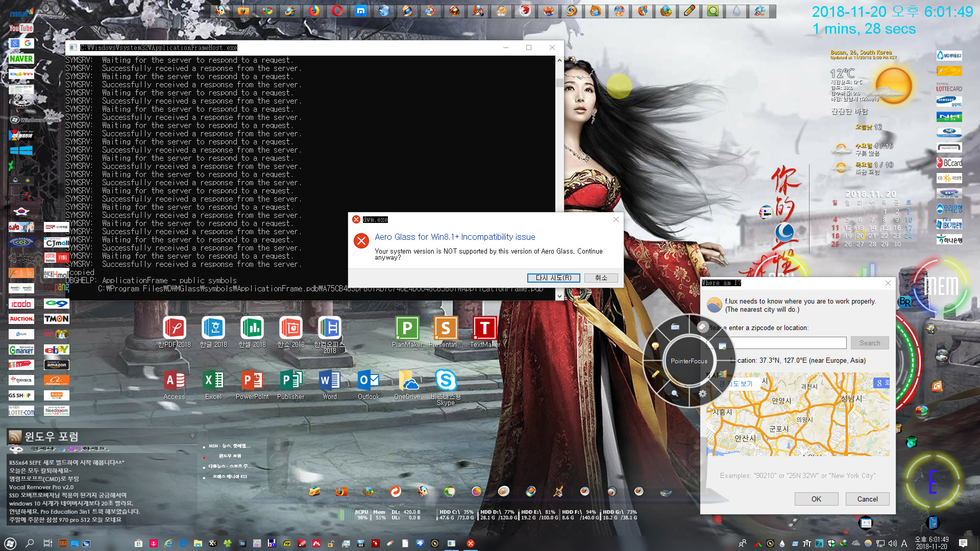Click the minimize-window icon in PointerFocus wheel

(x=722, y=346)
